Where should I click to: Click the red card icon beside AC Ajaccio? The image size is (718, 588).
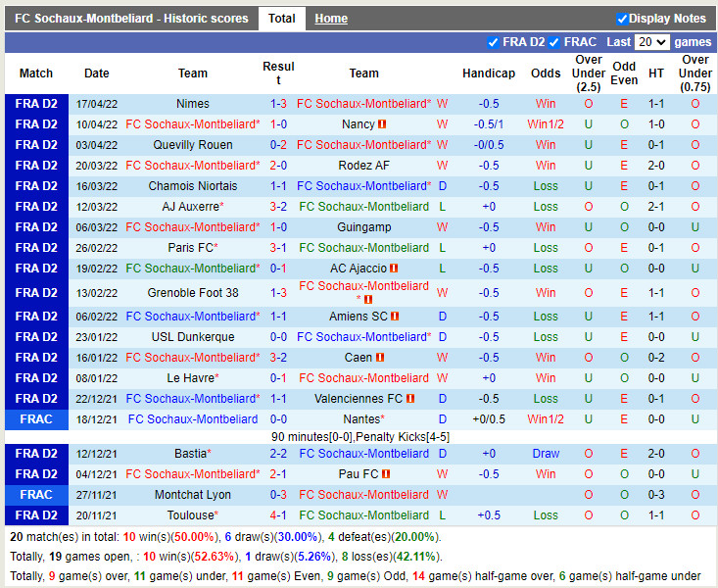tap(393, 269)
